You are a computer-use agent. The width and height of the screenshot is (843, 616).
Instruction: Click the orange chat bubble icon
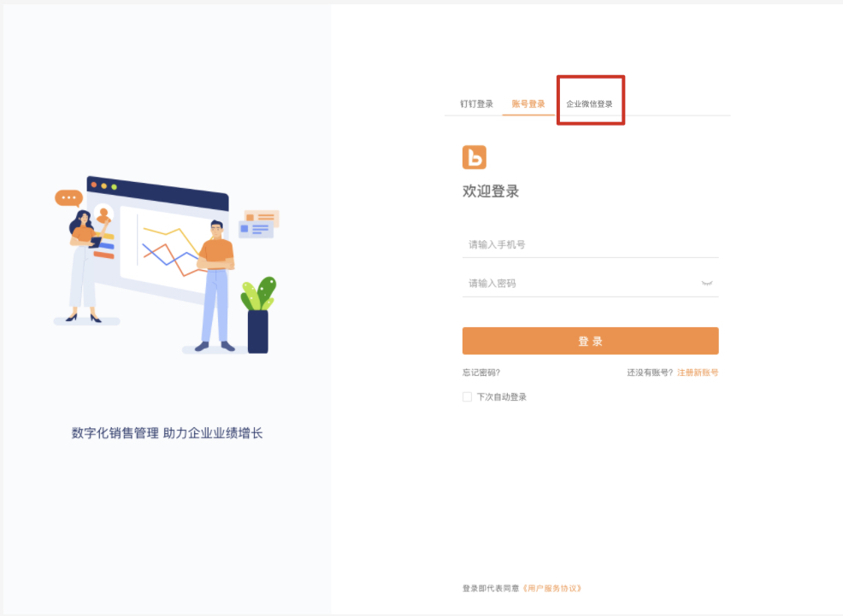[x=68, y=198]
